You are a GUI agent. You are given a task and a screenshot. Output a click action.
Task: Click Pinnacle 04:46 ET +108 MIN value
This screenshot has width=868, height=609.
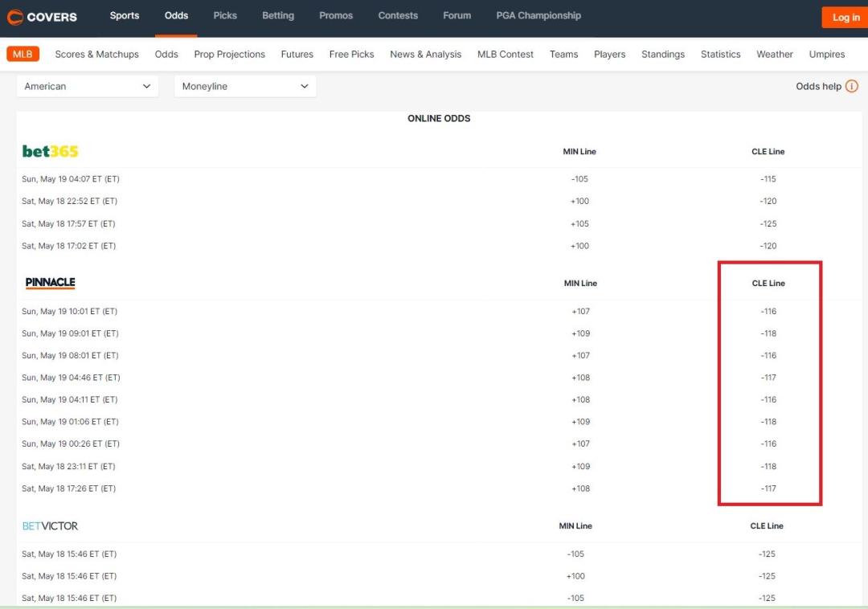pyautogui.click(x=581, y=378)
